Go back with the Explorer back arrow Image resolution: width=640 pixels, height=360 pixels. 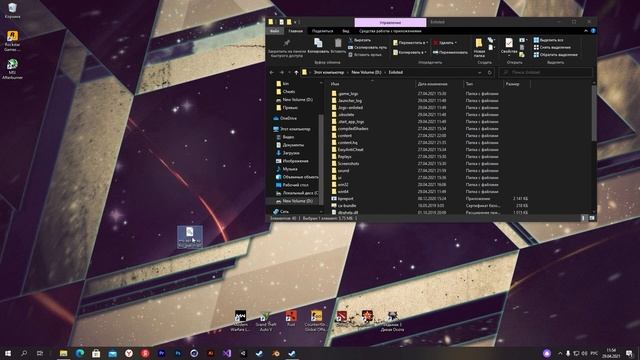point(272,72)
